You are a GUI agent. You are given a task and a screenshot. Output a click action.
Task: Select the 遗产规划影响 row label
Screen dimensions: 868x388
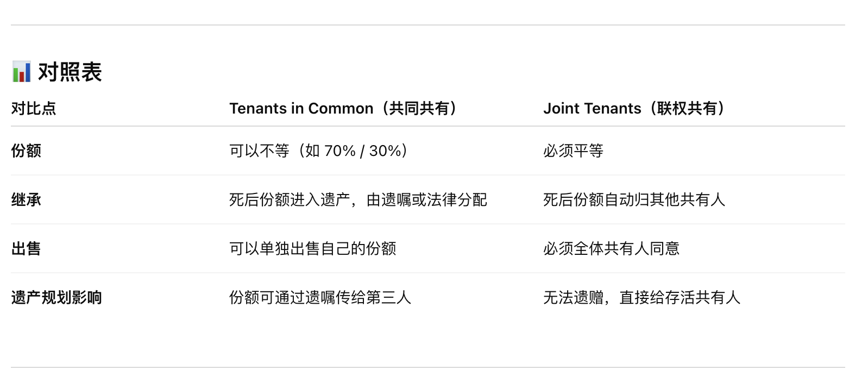pos(56,297)
